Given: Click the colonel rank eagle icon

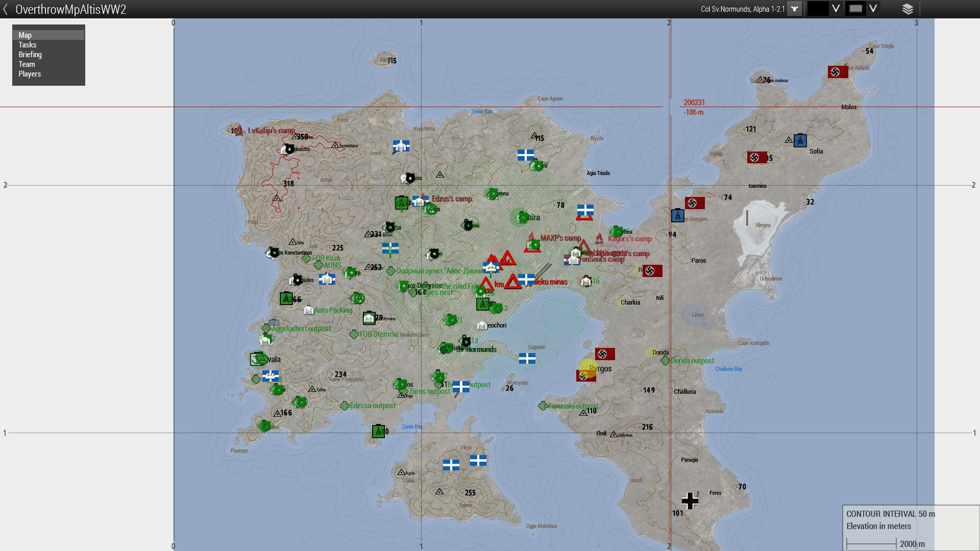Looking at the screenshot, I should tap(794, 9).
